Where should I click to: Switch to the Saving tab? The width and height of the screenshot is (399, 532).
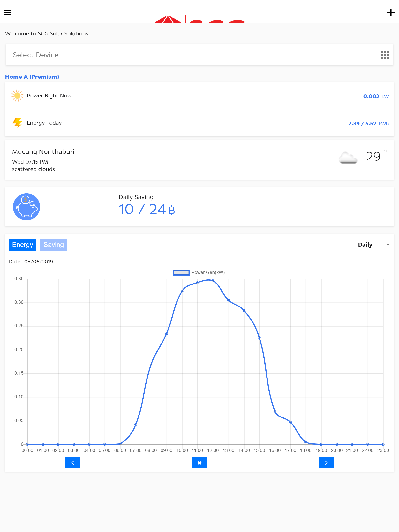click(x=54, y=245)
